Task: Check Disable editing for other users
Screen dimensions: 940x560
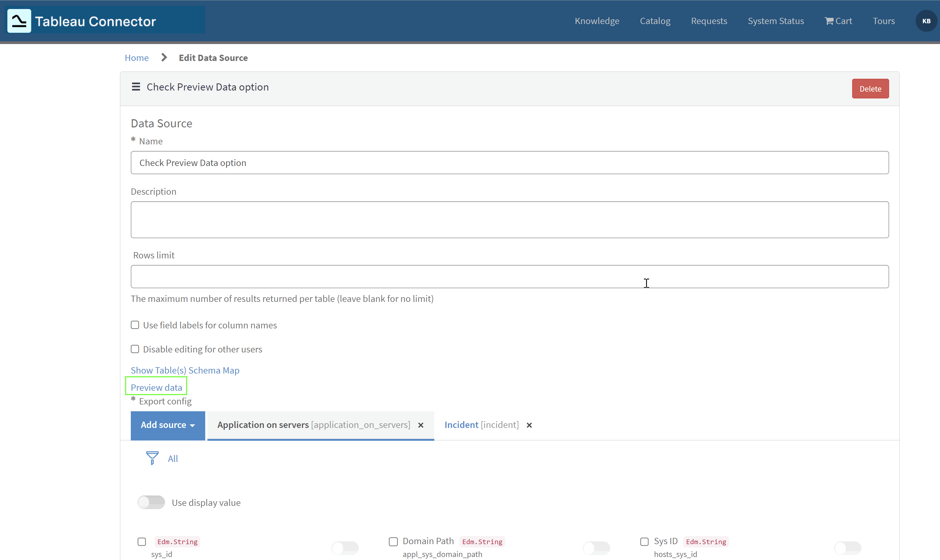Action: click(134, 349)
